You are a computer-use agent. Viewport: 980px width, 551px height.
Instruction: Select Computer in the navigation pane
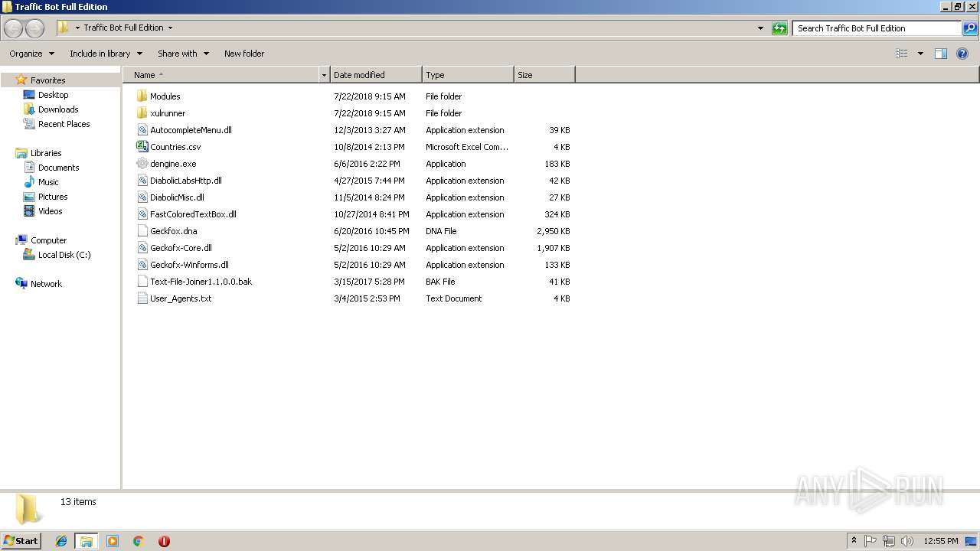[48, 240]
